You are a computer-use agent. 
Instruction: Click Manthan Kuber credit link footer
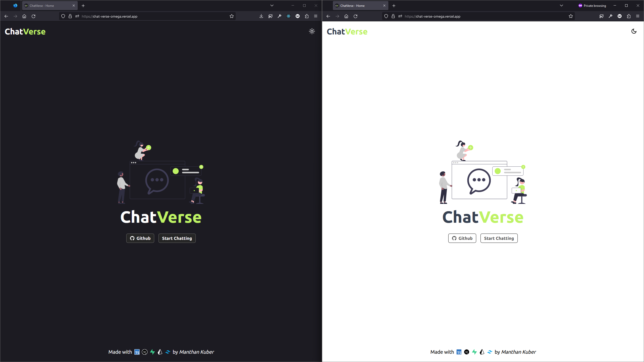point(196,352)
